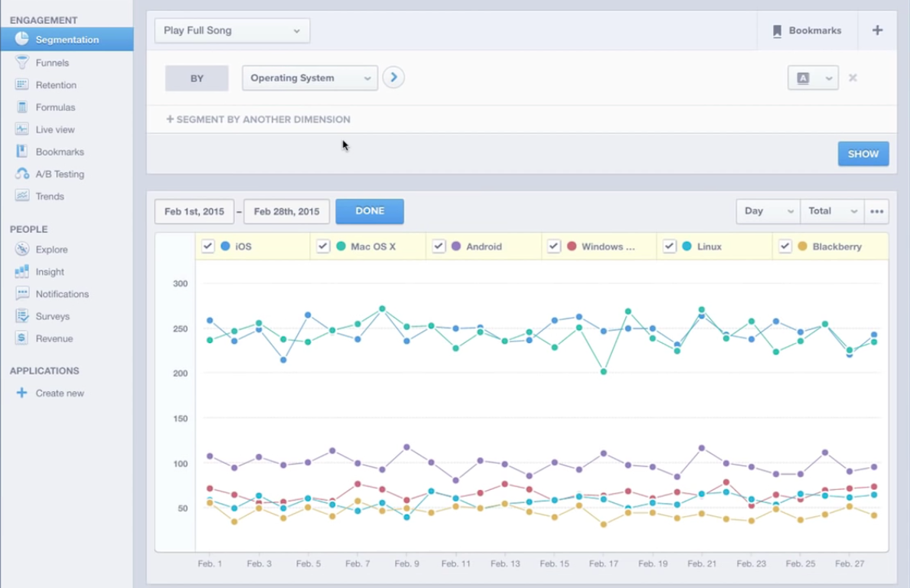Uncheck the Android series
This screenshot has height=588, width=910.
(x=438, y=246)
